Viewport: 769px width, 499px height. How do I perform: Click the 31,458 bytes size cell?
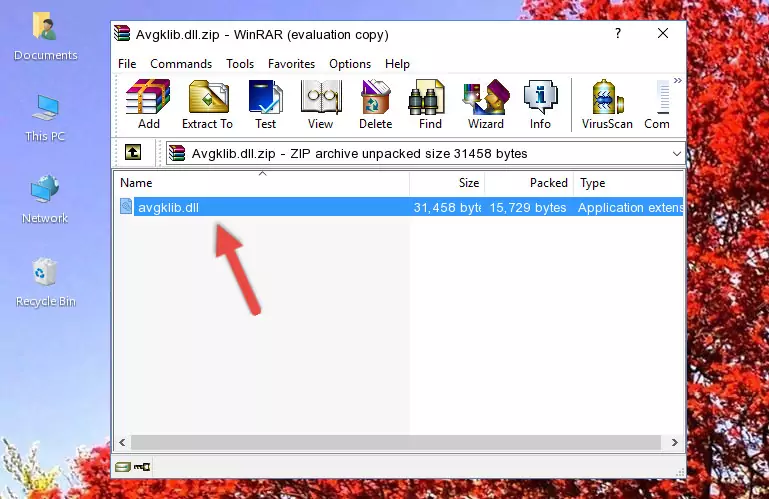(447, 208)
